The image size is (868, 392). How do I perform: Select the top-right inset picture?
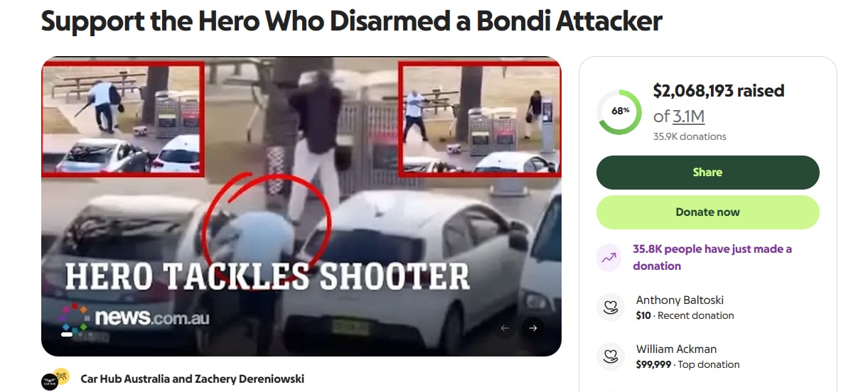point(479,119)
